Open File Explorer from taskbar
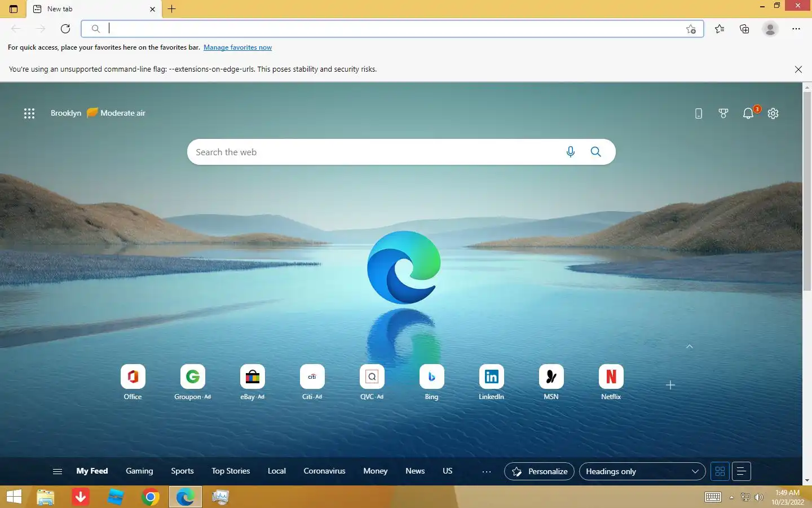This screenshot has width=812, height=508. (46, 497)
